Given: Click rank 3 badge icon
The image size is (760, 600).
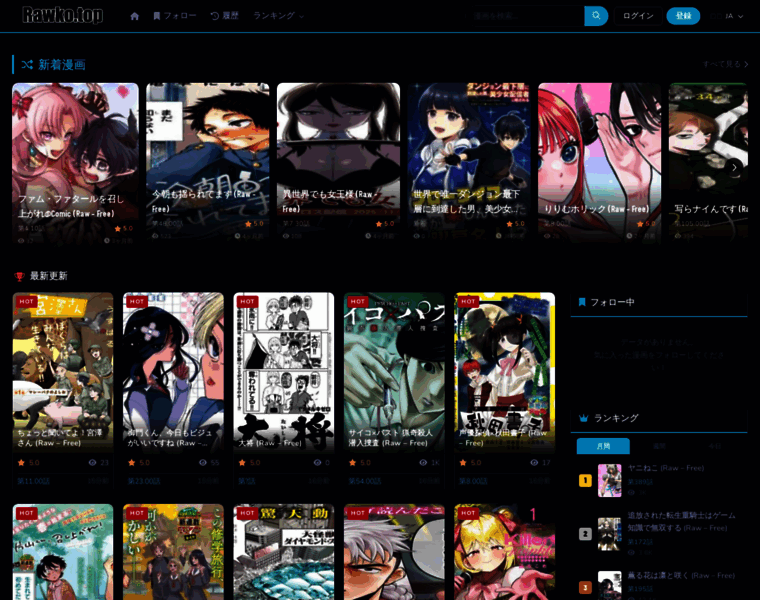Looking at the screenshot, I should (585, 587).
